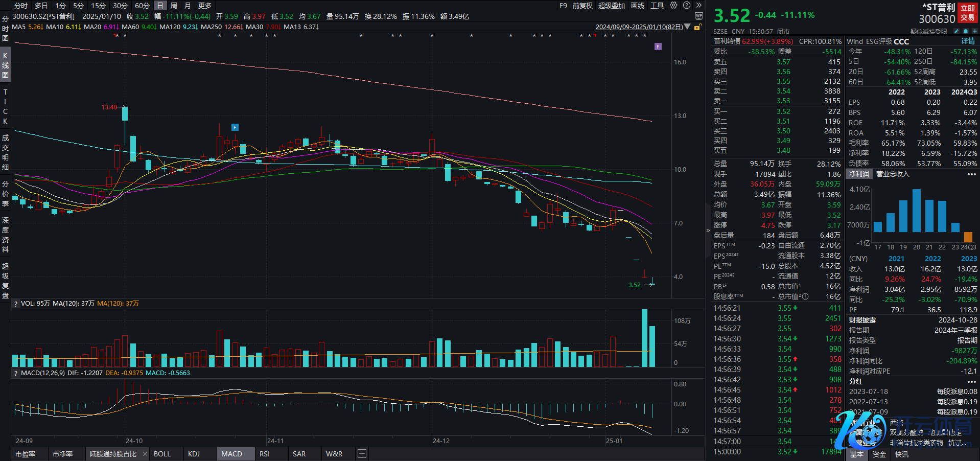
Task: Click the bell alert icon for this stock
Action: (x=965, y=32)
